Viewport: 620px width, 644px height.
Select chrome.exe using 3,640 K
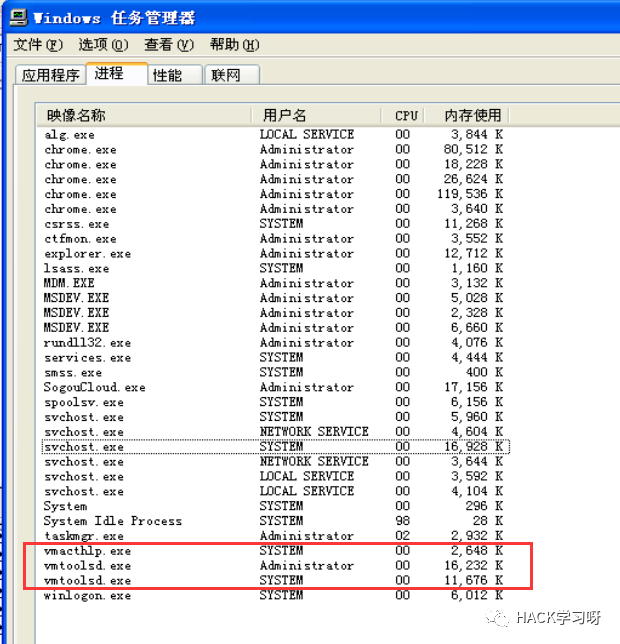coord(275,209)
